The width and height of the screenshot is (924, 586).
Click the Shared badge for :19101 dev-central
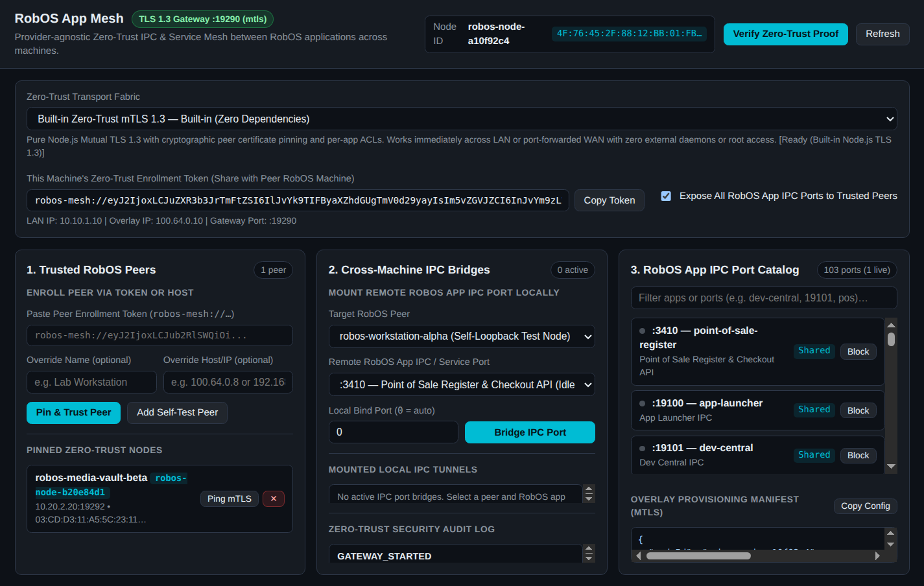point(814,455)
